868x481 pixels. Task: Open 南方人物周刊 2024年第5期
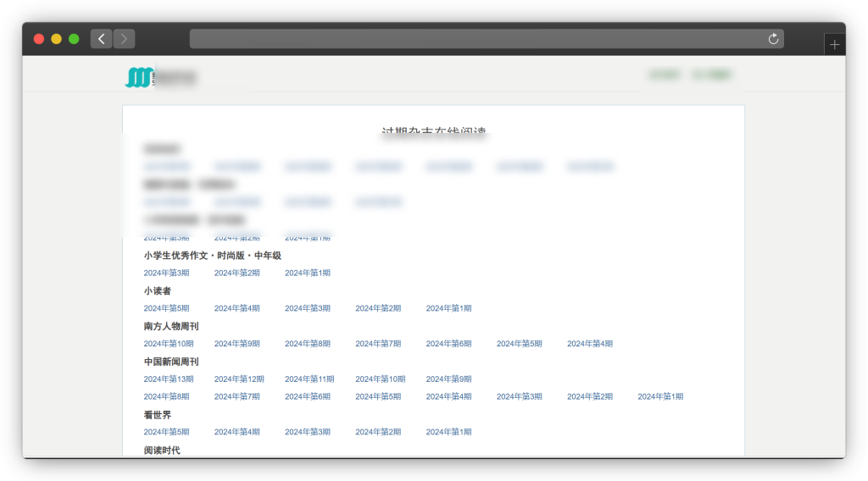point(520,344)
